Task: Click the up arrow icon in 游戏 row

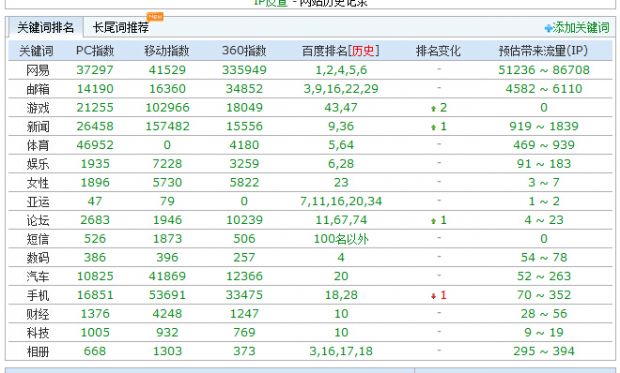Action: pos(433,108)
